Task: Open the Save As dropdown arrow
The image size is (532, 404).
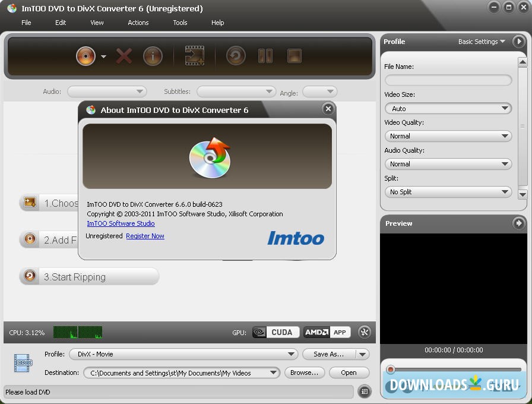Action: click(x=363, y=354)
